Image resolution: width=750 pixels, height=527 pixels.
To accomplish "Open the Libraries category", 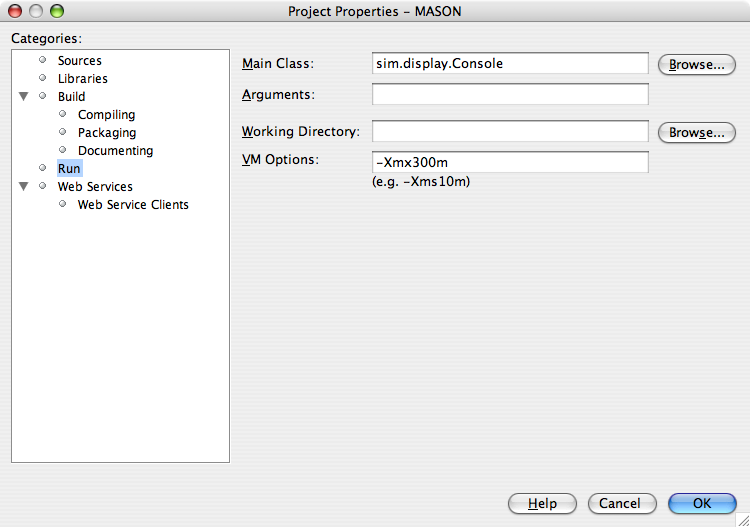I will [x=82, y=79].
